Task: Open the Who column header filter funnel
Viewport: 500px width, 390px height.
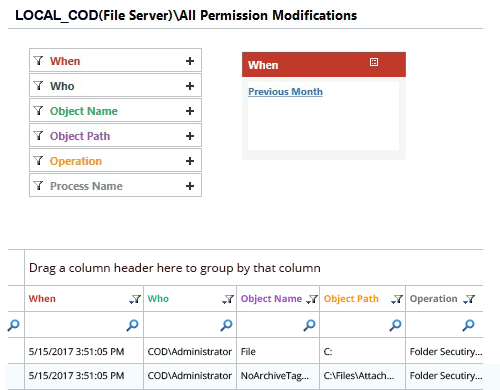Action: coord(228,299)
